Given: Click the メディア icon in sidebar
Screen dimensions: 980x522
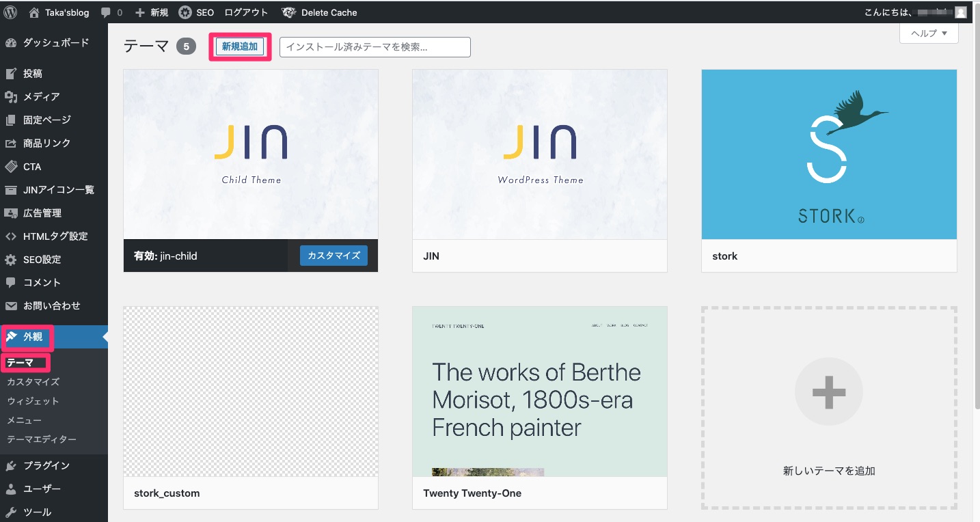Looking at the screenshot, I should click(10, 96).
